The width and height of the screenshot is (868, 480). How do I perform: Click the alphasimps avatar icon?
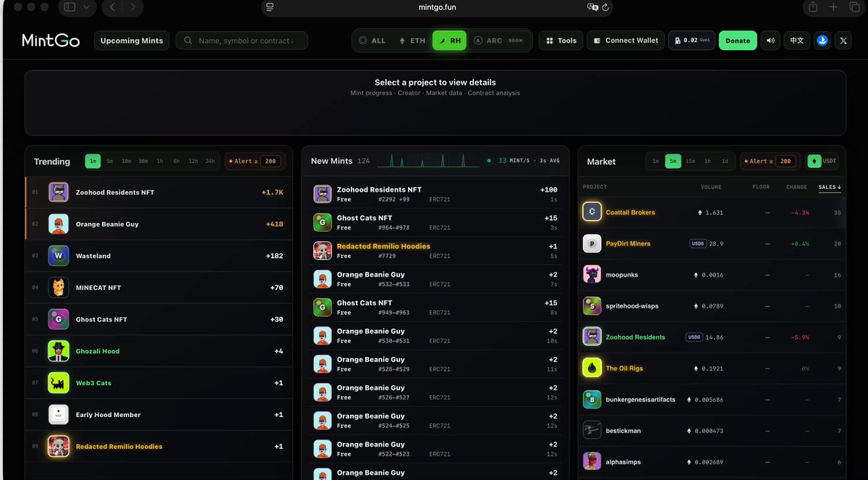(x=592, y=462)
